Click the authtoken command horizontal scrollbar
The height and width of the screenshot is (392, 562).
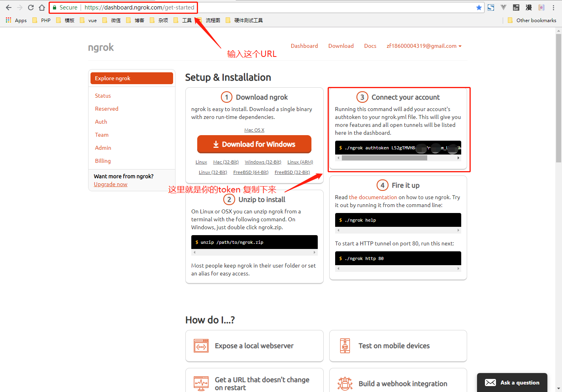coord(384,158)
